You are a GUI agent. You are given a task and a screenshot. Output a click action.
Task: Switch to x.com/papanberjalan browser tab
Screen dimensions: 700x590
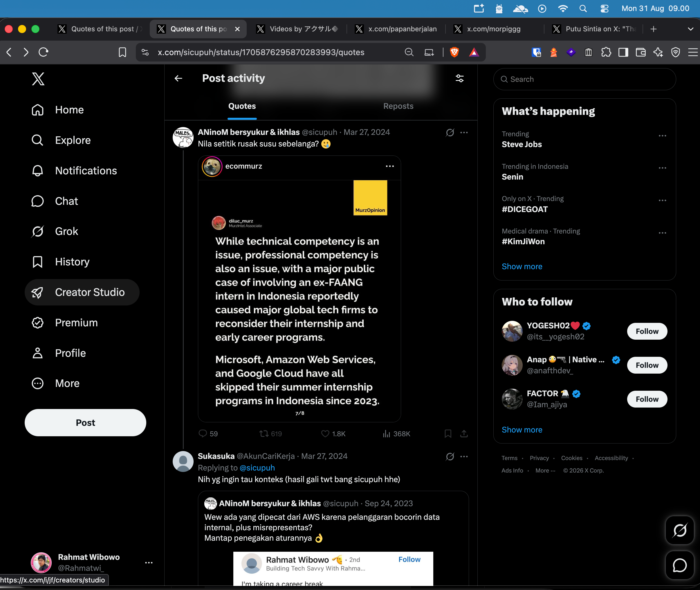[396, 29]
